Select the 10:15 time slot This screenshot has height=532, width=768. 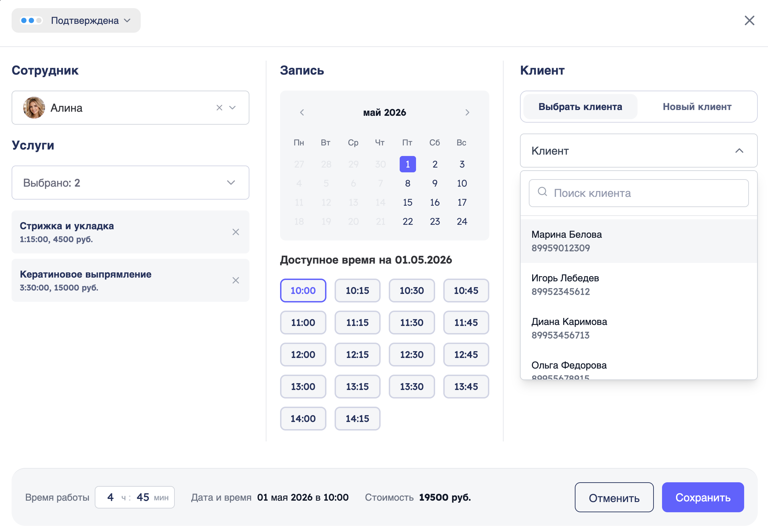click(x=357, y=291)
